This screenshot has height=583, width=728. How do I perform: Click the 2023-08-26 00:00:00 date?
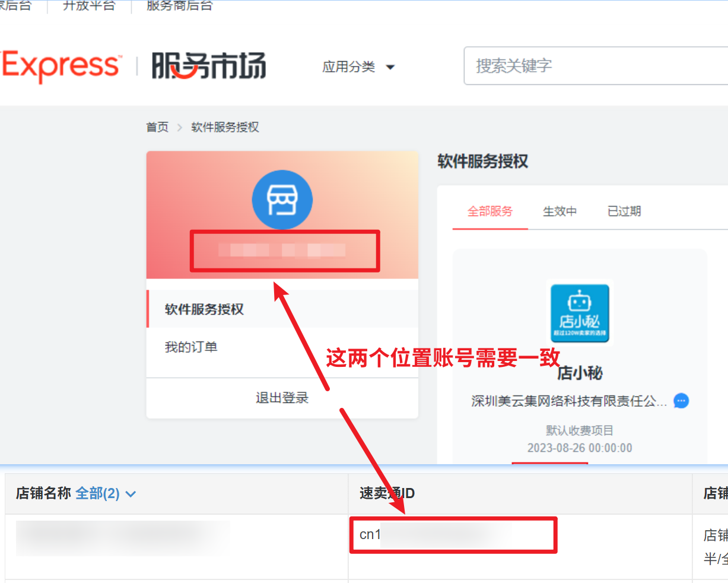tap(580, 448)
